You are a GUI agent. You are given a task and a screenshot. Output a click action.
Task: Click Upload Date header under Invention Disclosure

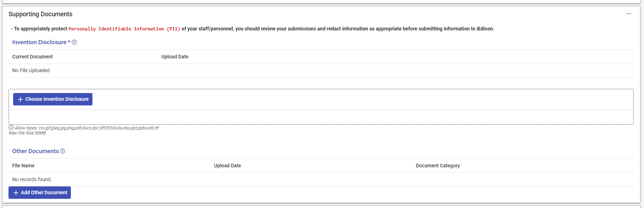point(175,57)
